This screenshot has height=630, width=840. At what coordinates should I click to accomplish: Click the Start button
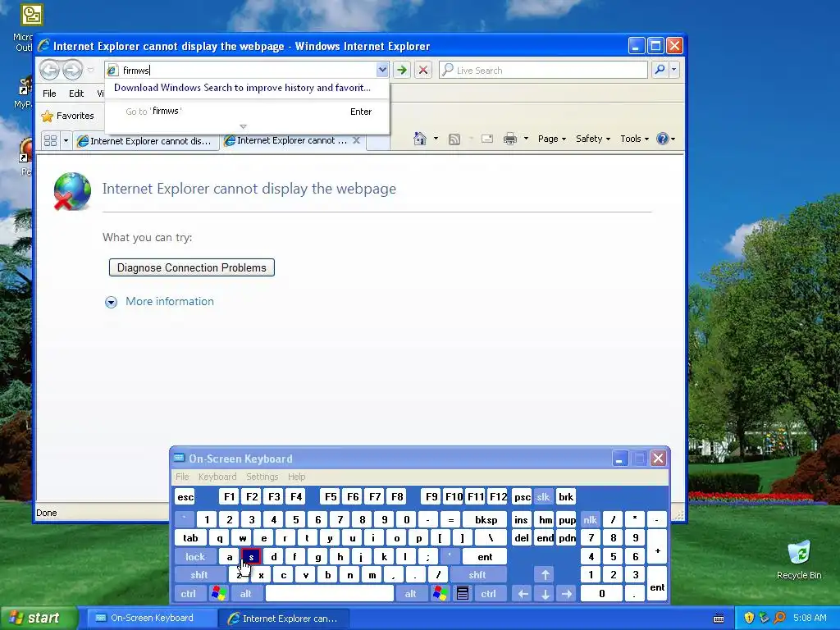click(38, 618)
